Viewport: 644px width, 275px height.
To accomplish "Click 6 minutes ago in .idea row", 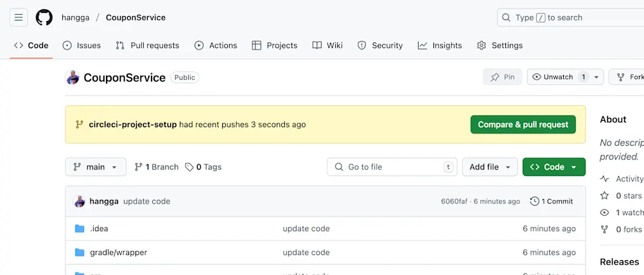I will tap(549, 229).
